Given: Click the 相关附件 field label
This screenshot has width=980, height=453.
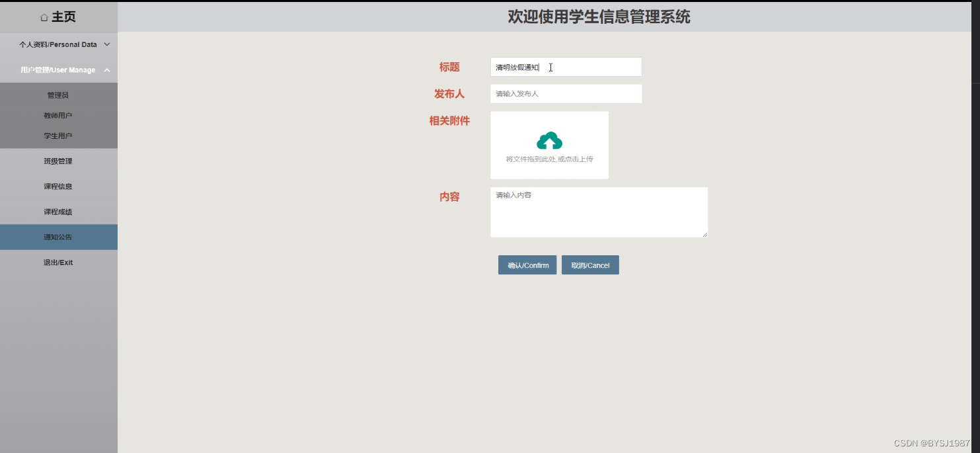Looking at the screenshot, I should click(x=449, y=121).
